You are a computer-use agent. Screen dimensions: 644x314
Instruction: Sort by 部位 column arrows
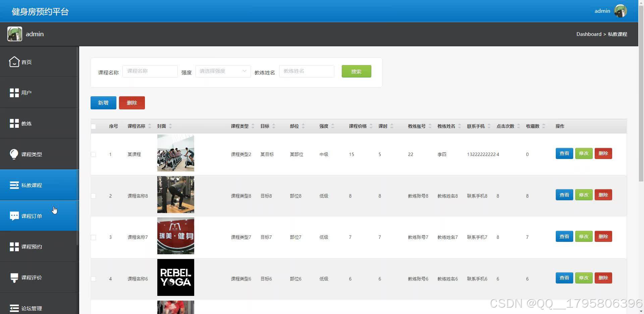[x=303, y=126]
